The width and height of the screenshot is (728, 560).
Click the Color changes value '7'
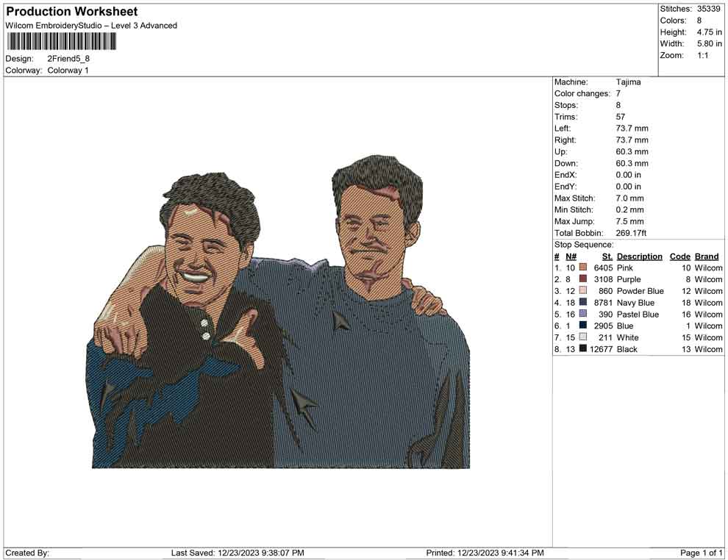click(x=618, y=94)
